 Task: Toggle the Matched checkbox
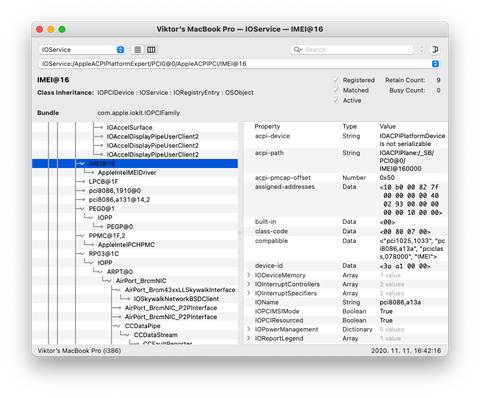click(336, 90)
